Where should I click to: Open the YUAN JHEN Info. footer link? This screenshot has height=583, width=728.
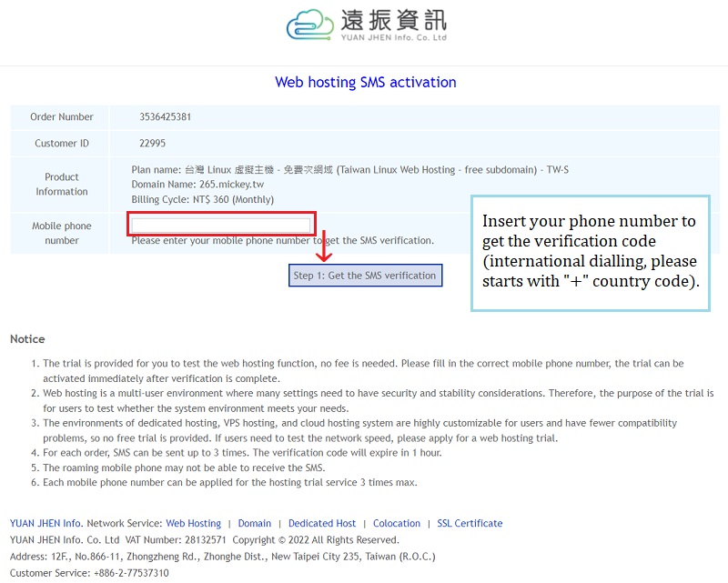tap(46, 523)
